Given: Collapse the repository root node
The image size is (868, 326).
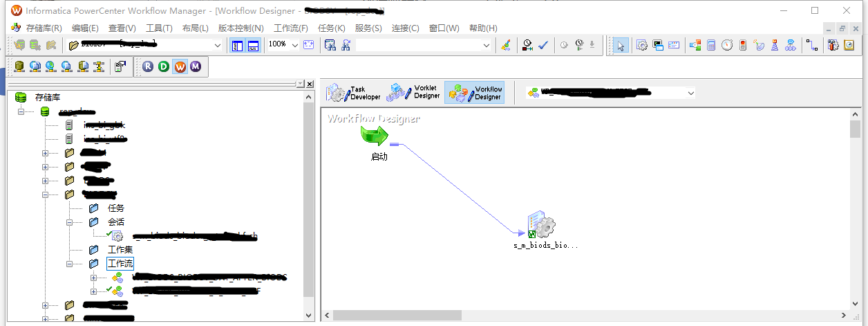Looking at the screenshot, I should (x=20, y=111).
